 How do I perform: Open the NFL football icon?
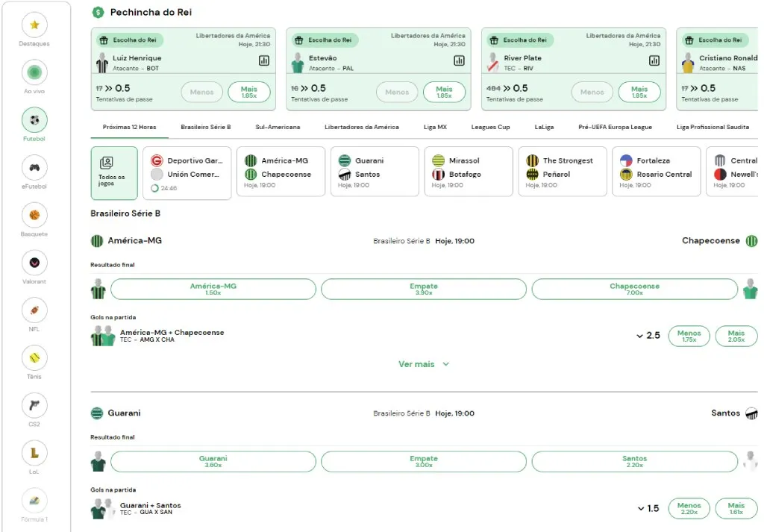34,310
